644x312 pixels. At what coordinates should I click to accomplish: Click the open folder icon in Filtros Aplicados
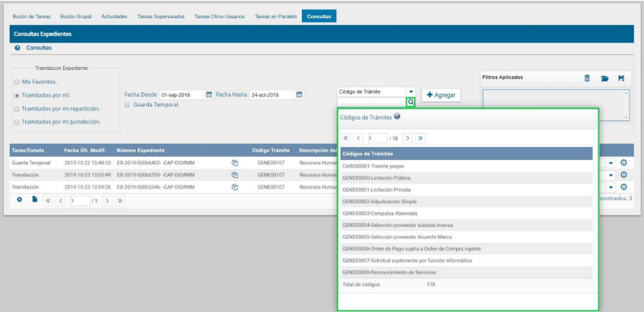coord(606,78)
